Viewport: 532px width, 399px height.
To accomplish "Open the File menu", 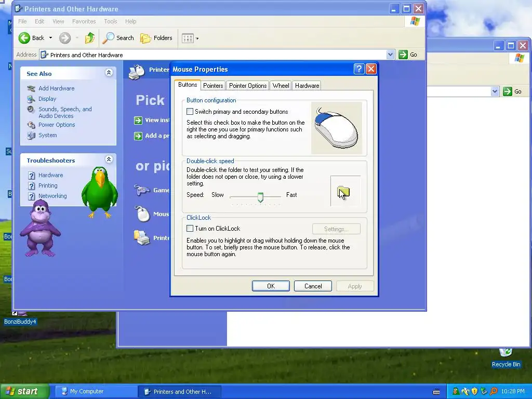I will (x=22, y=21).
